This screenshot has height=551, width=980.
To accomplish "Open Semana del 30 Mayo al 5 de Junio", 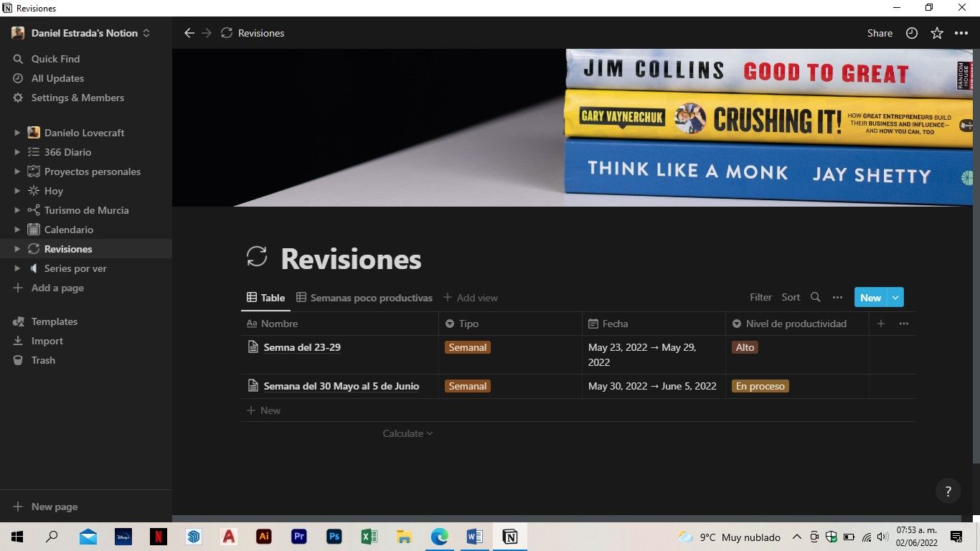I will pos(341,386).
